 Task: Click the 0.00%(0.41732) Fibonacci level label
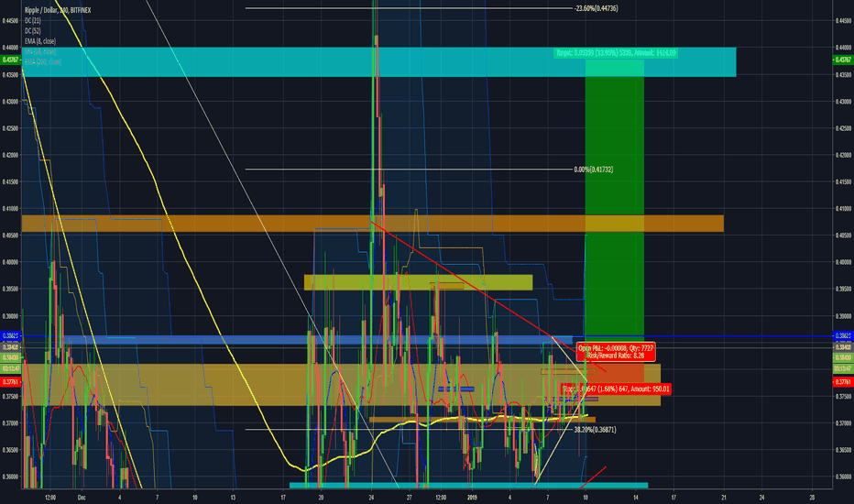[x=593, y=170]
